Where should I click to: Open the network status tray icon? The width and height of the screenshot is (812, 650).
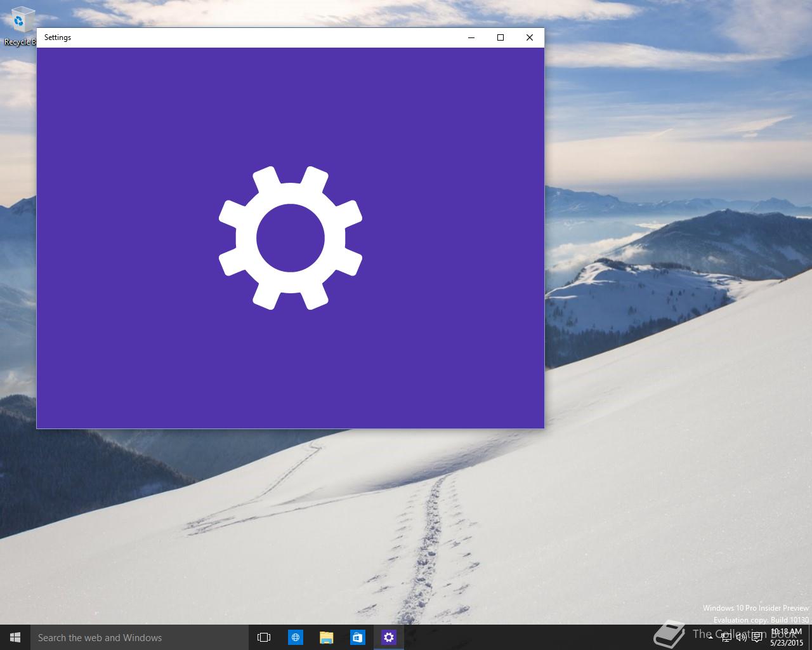pos(726,637)
